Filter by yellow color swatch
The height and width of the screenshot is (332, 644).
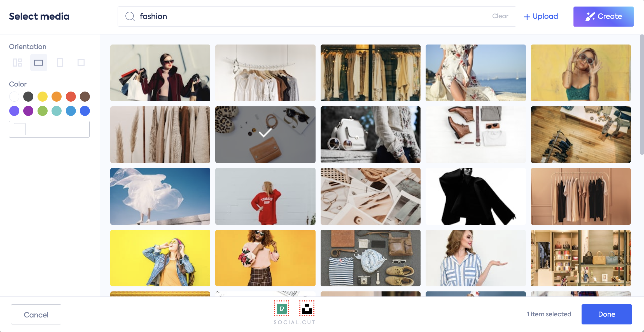pos(43,97)
